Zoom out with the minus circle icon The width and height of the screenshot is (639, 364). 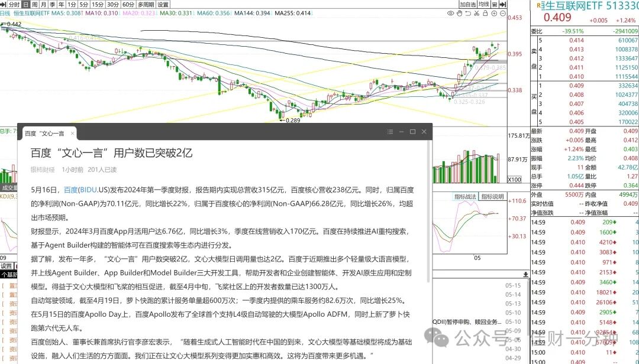(x=502, y=14)
